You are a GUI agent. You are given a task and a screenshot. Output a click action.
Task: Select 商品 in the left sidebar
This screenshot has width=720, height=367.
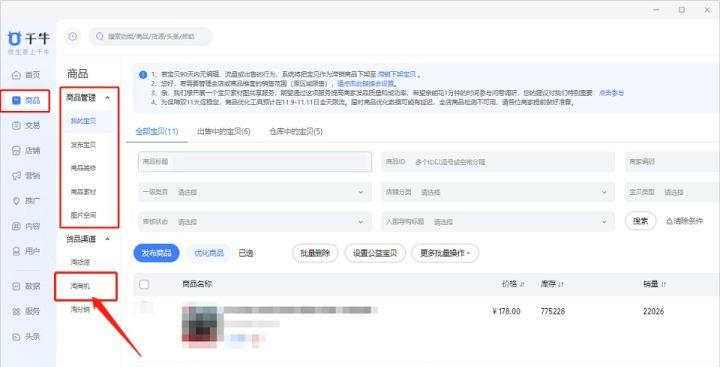(x=26, y=100)
